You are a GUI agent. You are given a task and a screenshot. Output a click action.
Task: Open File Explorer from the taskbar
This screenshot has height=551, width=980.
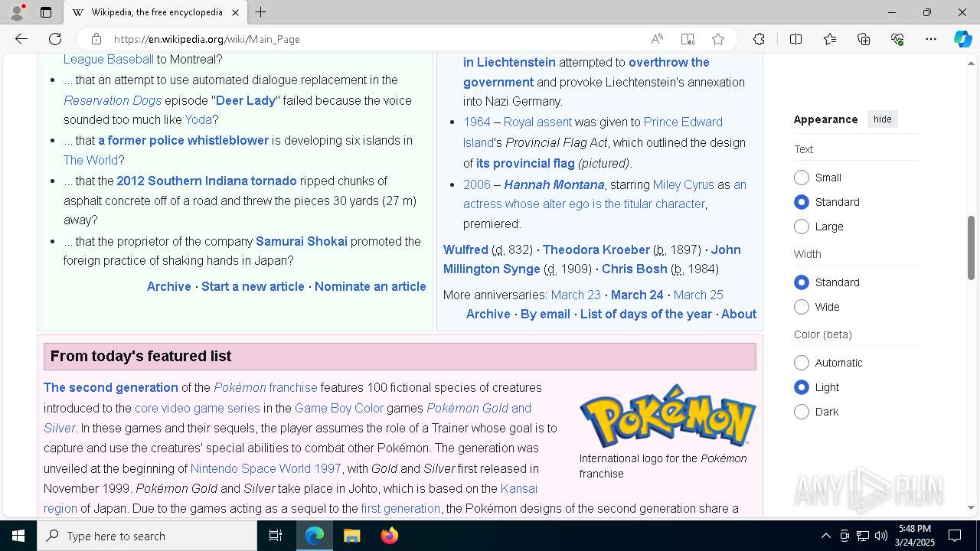[x=351, y=536]
